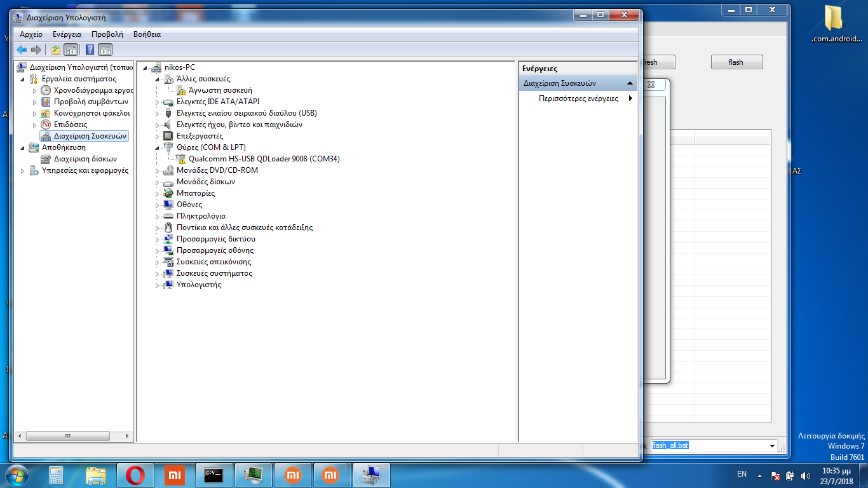The height and width of the screenshot is (488, 868).
Task: Select the Χρονοδιάγραμμα εργασιών clock icon
Action: (x=46, y=90)
